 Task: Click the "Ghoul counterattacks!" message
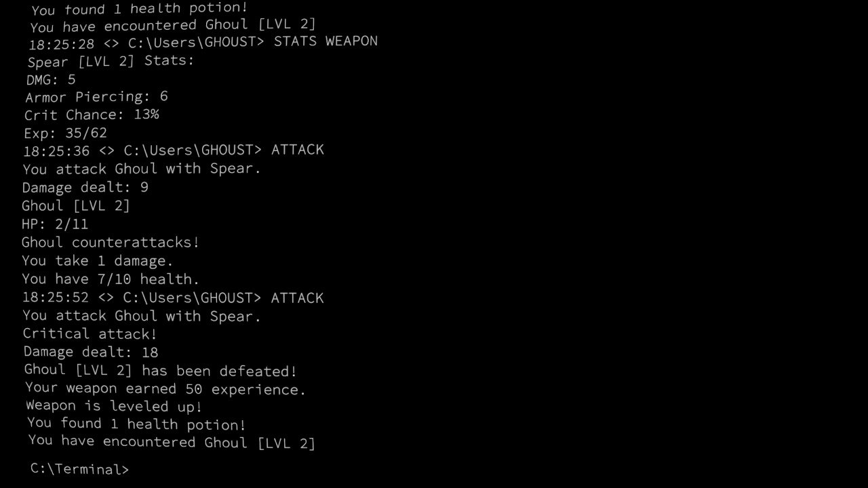coord(111,242)
